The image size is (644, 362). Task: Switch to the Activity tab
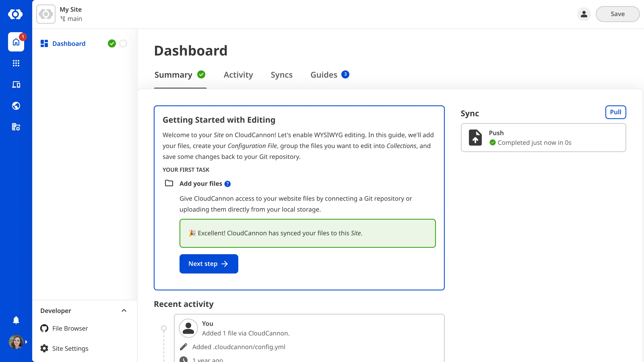pyautogui.click(x=238, y=75)
